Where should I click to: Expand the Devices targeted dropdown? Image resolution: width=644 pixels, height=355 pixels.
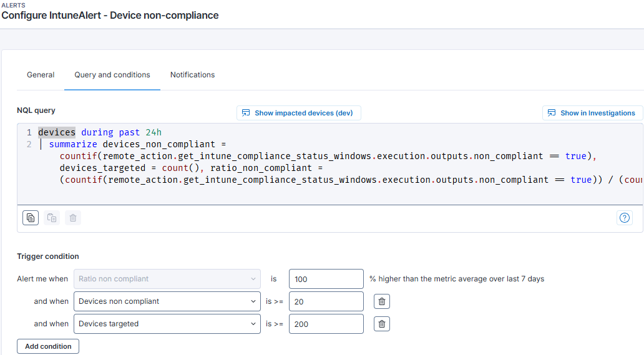pyautogui.click(x=167, y=324)
